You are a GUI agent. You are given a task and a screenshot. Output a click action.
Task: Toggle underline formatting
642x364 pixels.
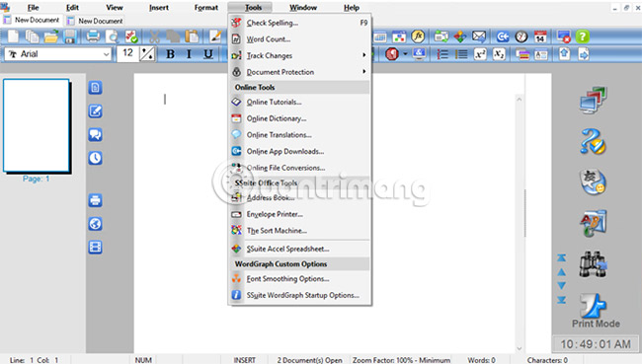(x=208, y=54)
